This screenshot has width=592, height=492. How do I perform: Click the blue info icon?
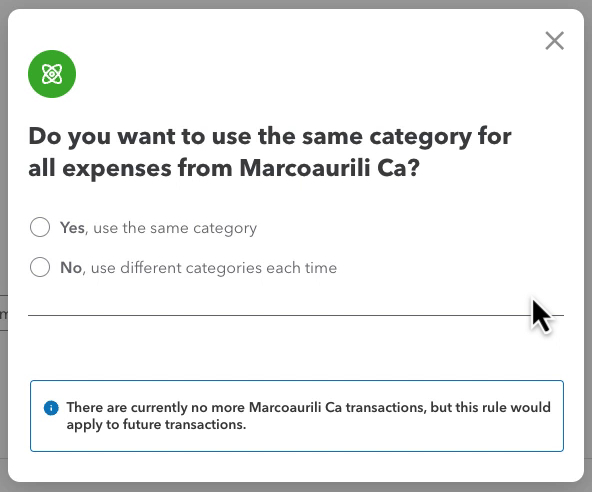[x=51, y=408]
